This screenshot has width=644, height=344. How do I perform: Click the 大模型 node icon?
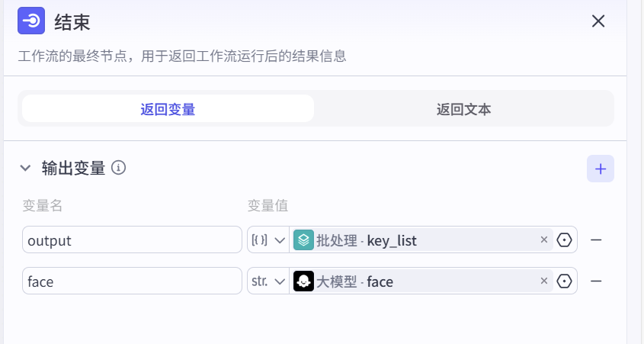[x=303, y=281]
